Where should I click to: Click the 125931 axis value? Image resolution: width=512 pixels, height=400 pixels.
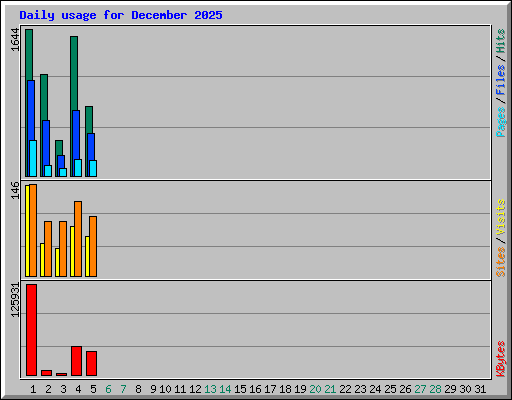pyautogui.click(x=15, y=300)
